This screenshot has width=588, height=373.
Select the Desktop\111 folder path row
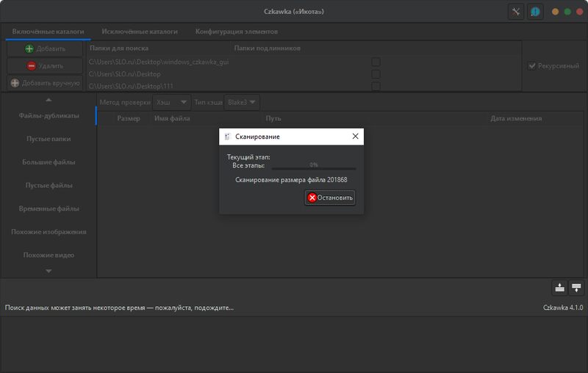click(x=304, y=86)
